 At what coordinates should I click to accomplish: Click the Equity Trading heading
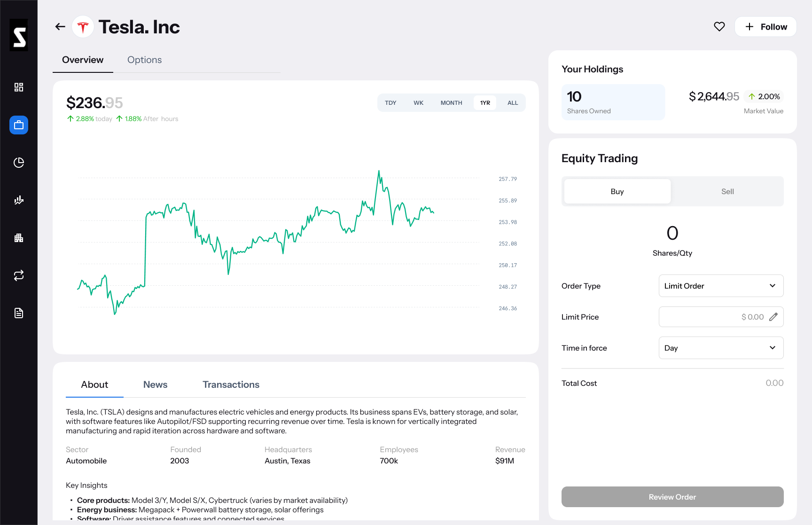tap(600, 158)
